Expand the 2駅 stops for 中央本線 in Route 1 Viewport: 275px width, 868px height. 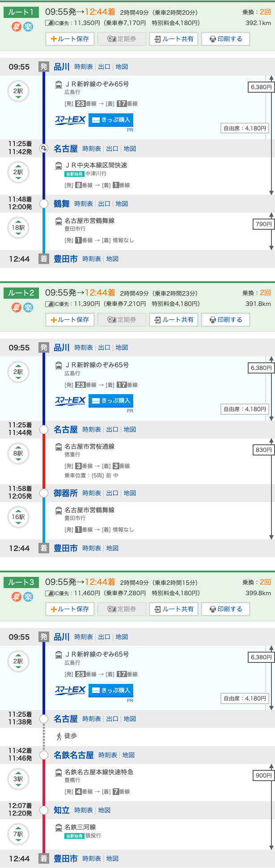pos(18,172)
